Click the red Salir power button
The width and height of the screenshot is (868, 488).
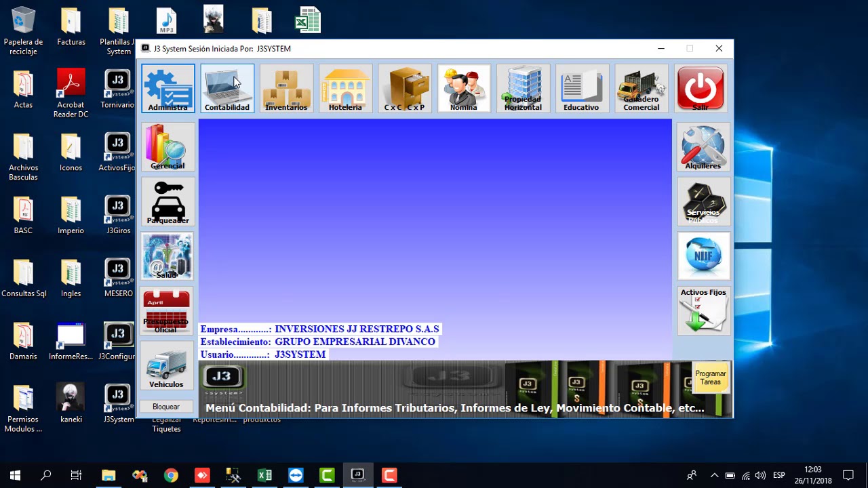pos(701,88)
